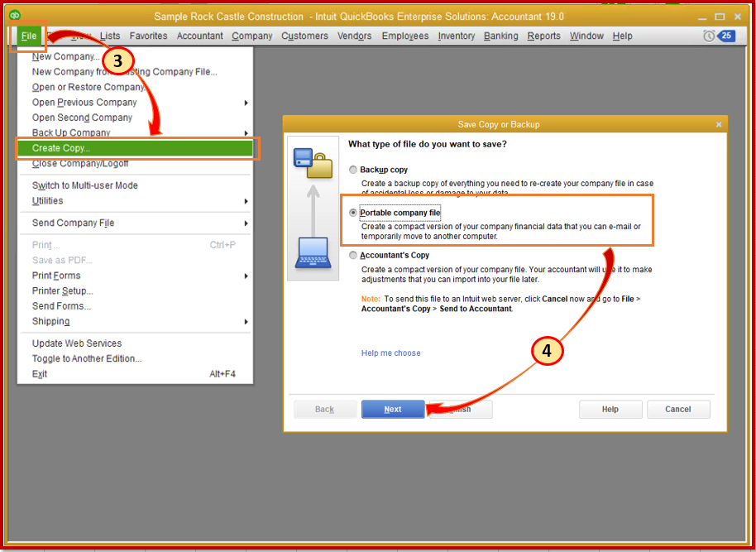Open the Accountant menu
This screenshot has width=756, height=552.
coord(199,36)
